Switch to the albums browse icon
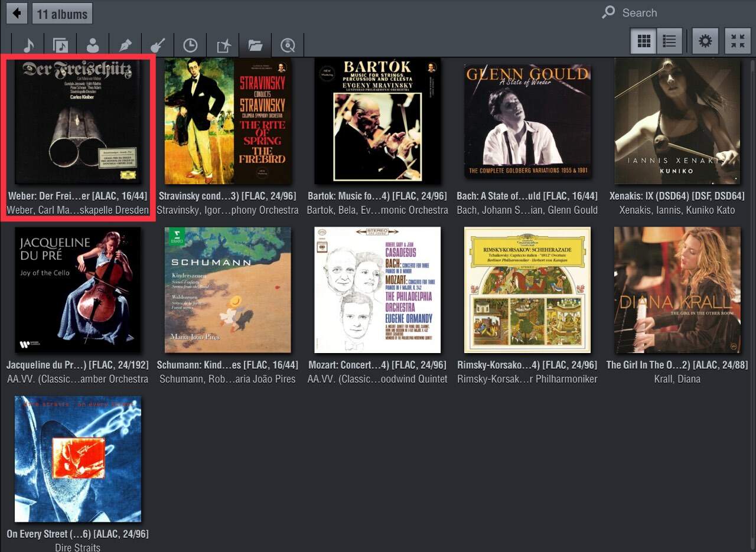The image size is (756, 552). coord(61,45)
